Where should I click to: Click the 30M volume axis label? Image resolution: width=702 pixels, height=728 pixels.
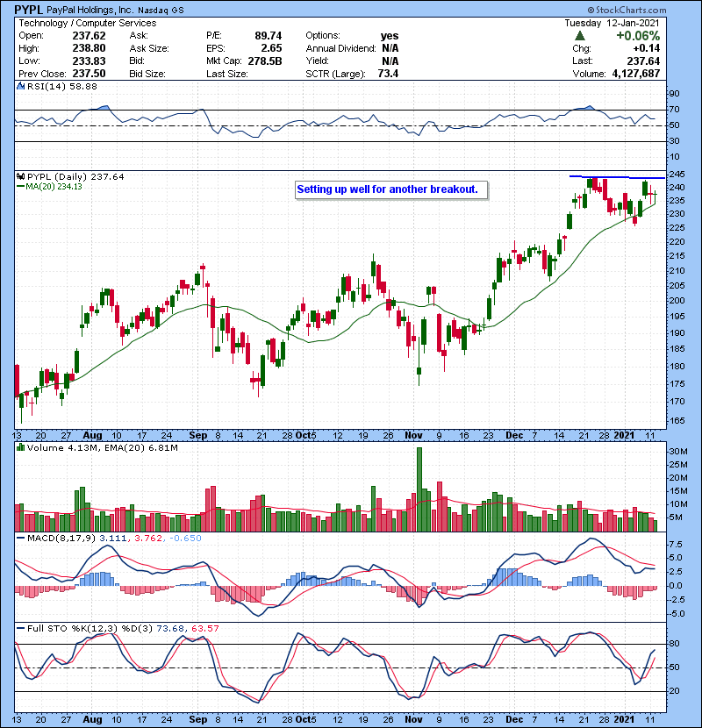[677, 452]
